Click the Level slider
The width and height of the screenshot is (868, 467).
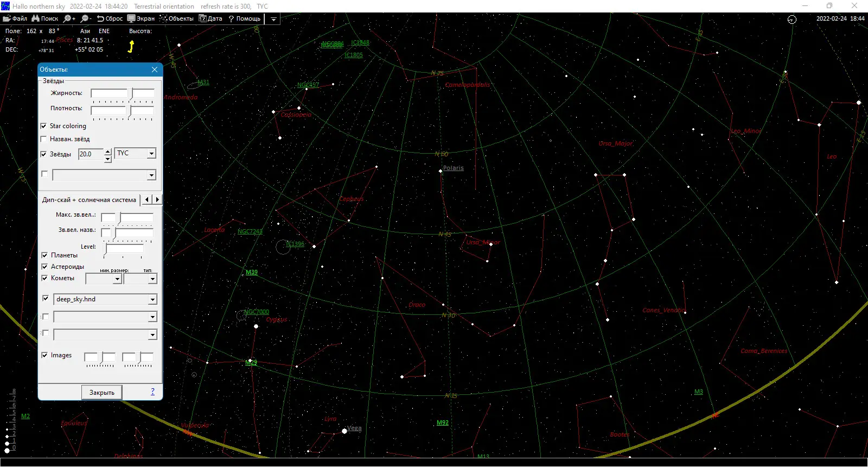(x=124, y=250)
